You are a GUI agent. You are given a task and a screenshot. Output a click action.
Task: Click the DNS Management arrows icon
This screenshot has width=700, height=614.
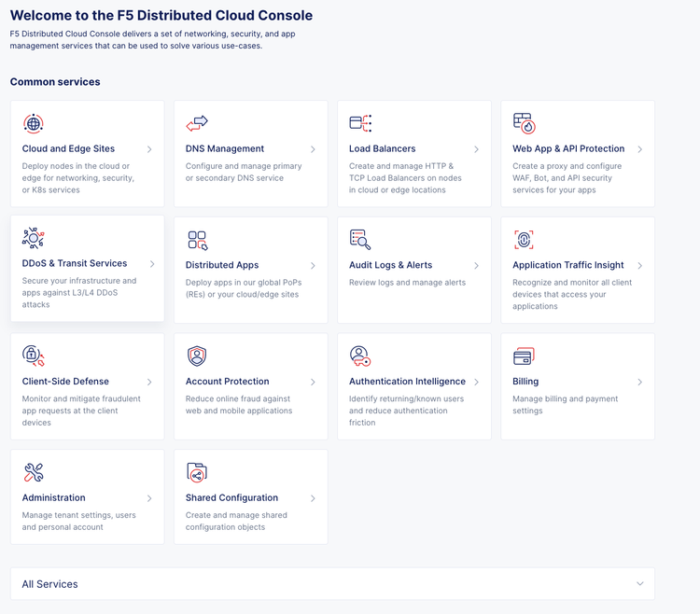(x=197, y=123)
